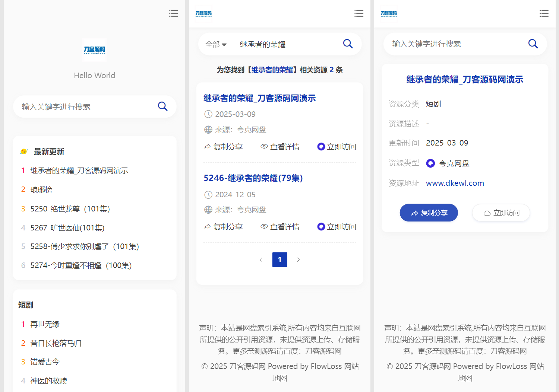Viewport: 559px width, 392px height.
Task: Go to next page with right chevron
Action: click(x=299, y=259)
